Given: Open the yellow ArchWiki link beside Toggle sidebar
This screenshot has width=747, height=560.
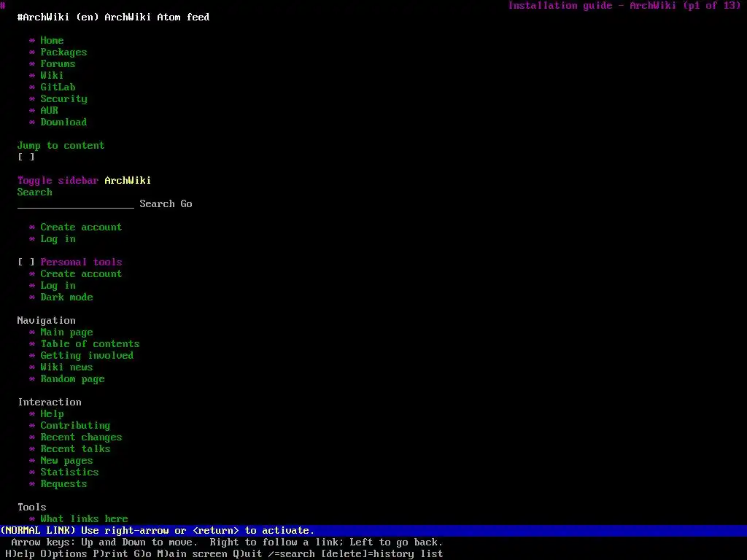Looking at the screenshot, I should [x=128, y=181].
